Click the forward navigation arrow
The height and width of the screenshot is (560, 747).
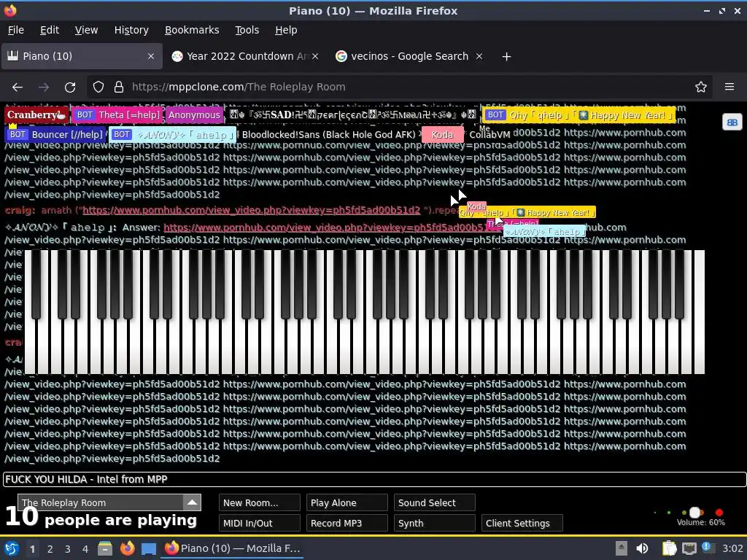(43, 87)
